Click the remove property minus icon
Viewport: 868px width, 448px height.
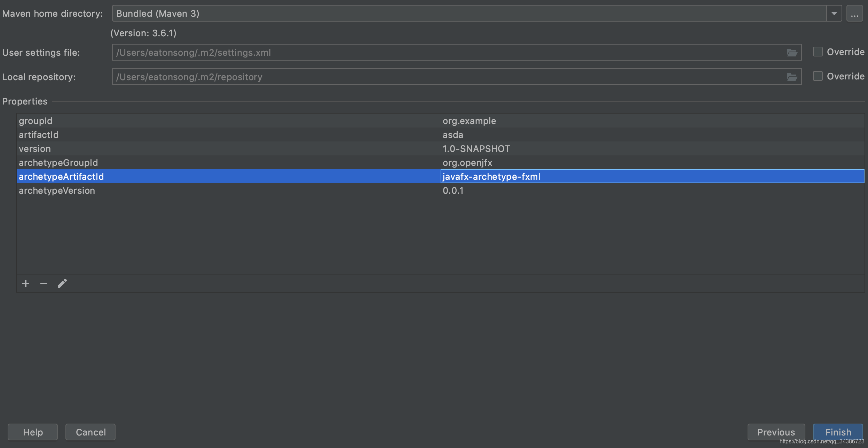[x=44, y=284]
